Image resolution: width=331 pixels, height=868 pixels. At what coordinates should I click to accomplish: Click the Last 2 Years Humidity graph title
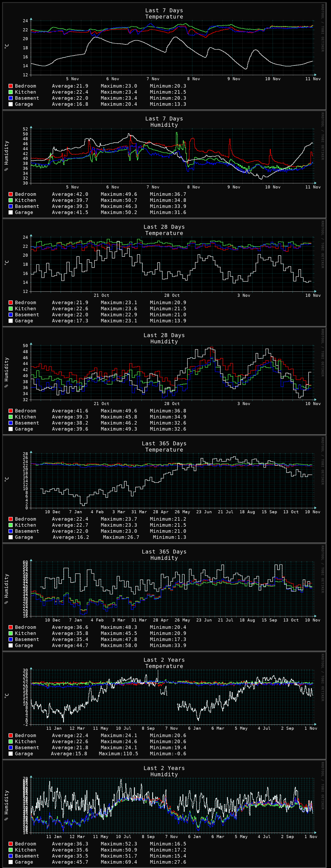click(164, 771)
